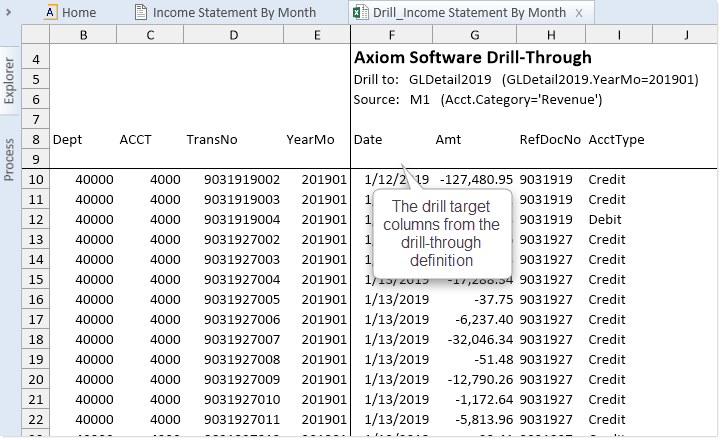
Task: Click the TransNo column heading cell
Action: point(212,140)
